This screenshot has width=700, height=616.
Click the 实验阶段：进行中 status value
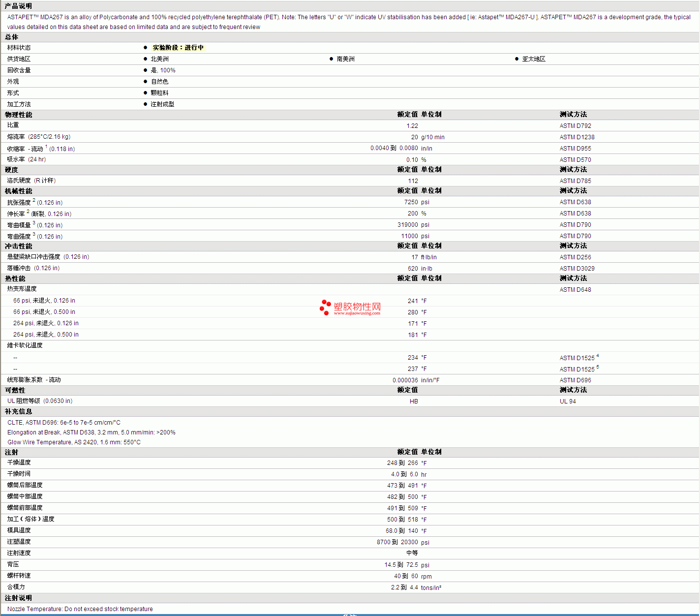point(178,48)
